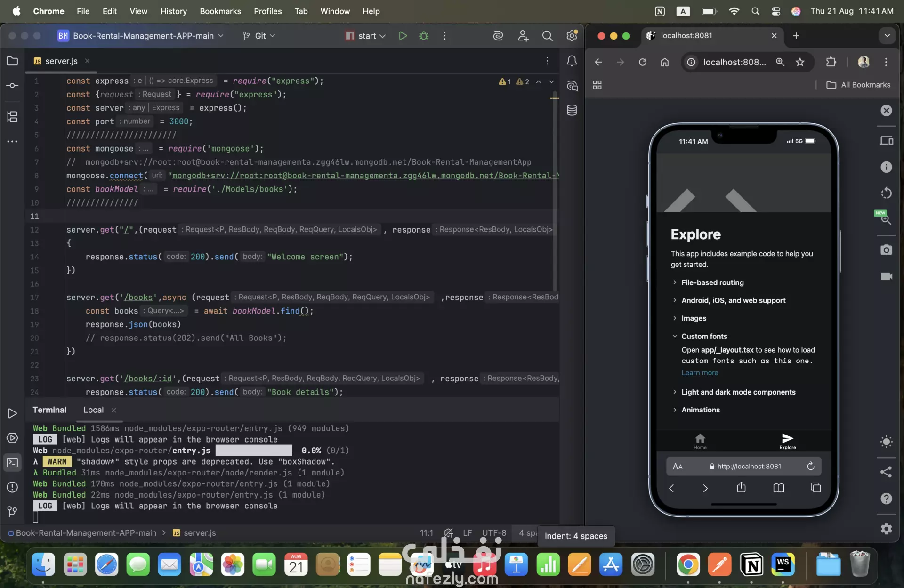This screenshot has height=588, width=904.
Task: Open the Notifications bell icon
Action: tap(572, 61)
